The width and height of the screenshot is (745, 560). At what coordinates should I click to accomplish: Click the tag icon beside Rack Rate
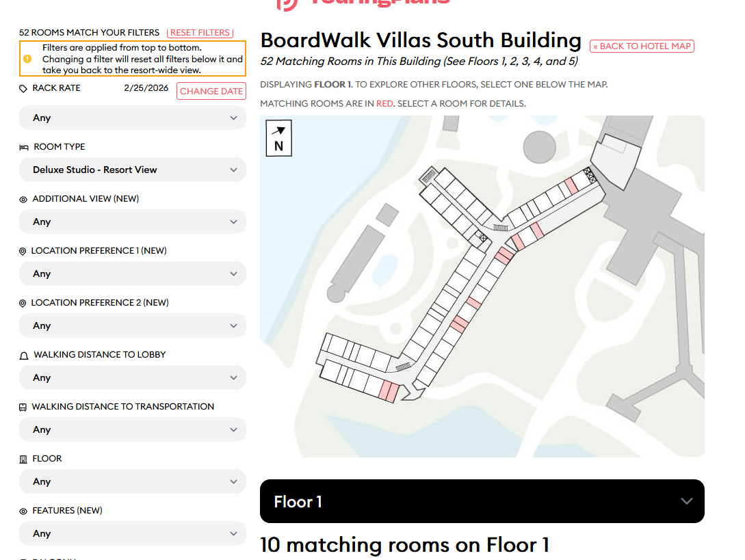pos(23,89)
